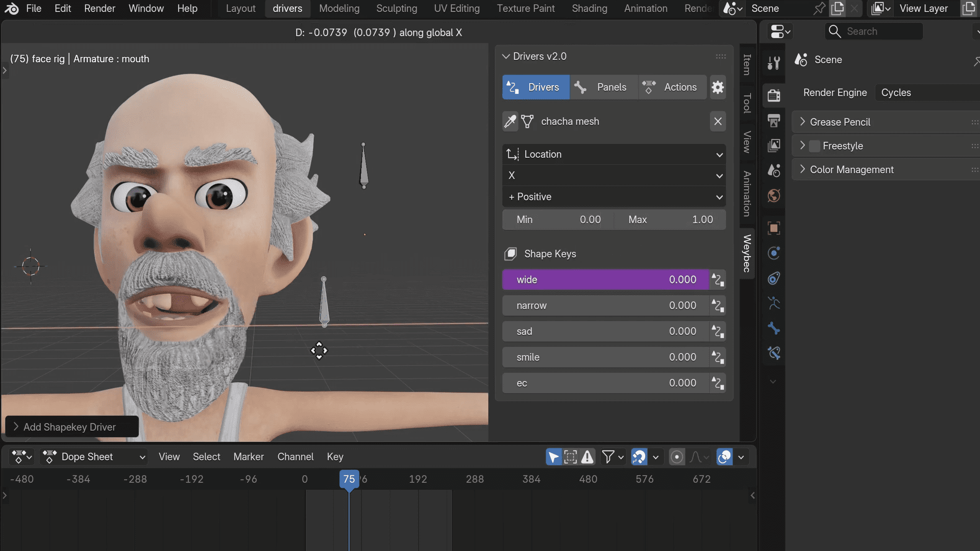980x551 pixels.
Task: Expand the Color Management section
Action: [x=803, y=169]
